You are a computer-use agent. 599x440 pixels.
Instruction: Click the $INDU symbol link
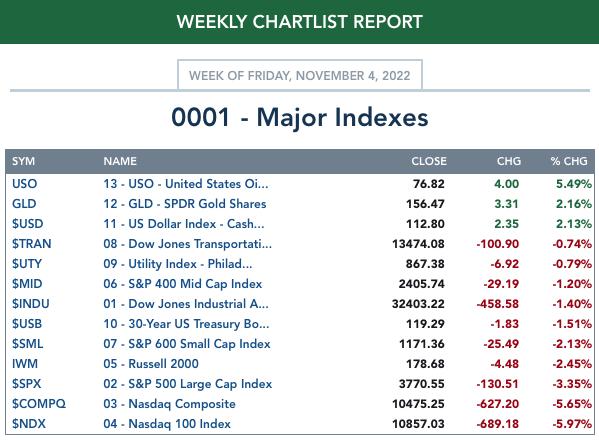pos(31,304)
